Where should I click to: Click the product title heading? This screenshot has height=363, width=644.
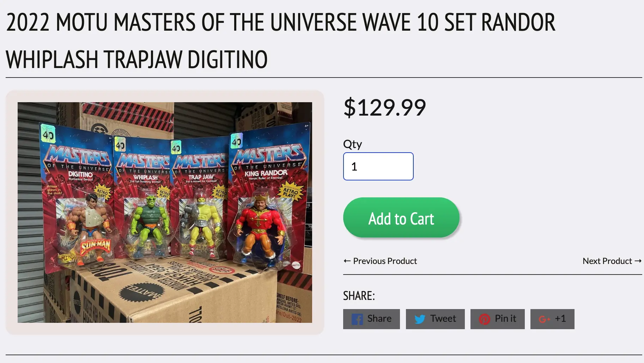(x=281, y=41)
